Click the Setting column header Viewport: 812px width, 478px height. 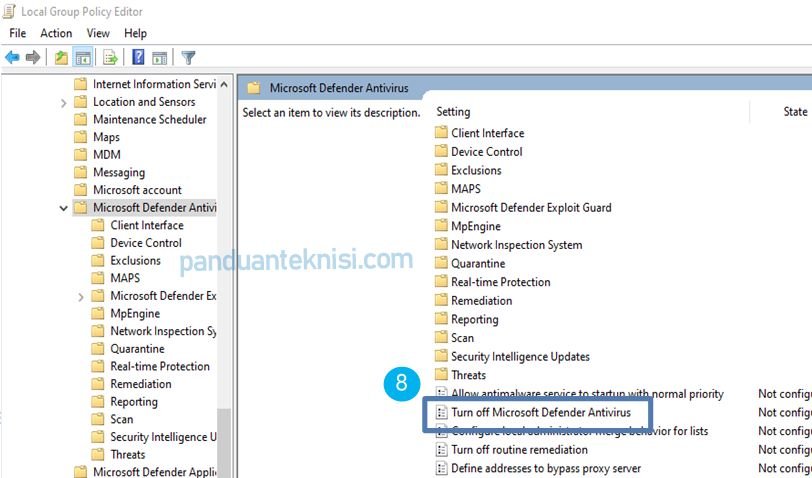click(x=453, y=112)
